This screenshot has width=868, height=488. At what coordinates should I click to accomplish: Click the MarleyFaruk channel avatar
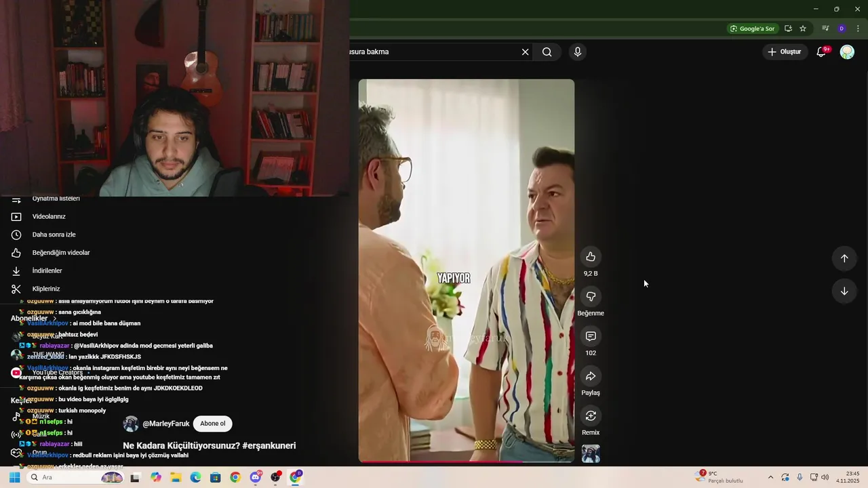pyautogui.click(x=131, y=424)
